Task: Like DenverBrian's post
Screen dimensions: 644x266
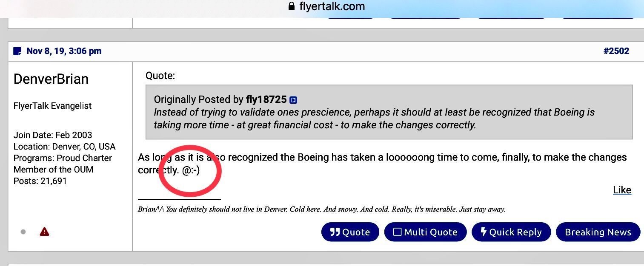Action: click(622, 190)
